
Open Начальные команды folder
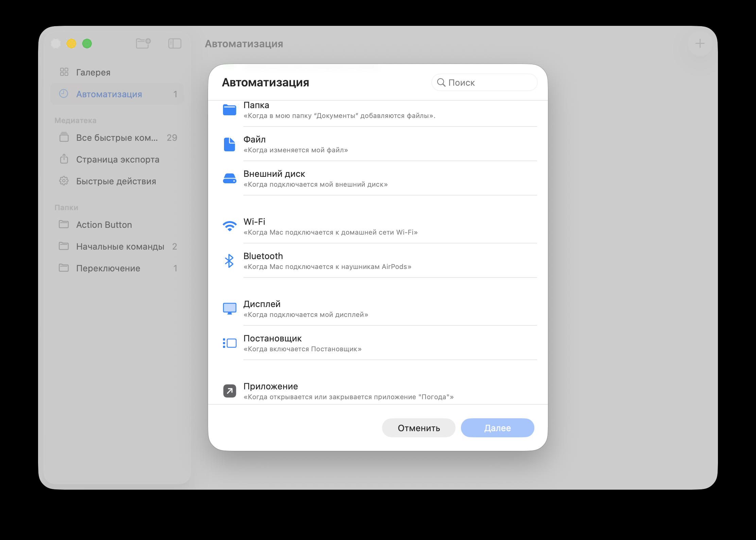point(120,247)
